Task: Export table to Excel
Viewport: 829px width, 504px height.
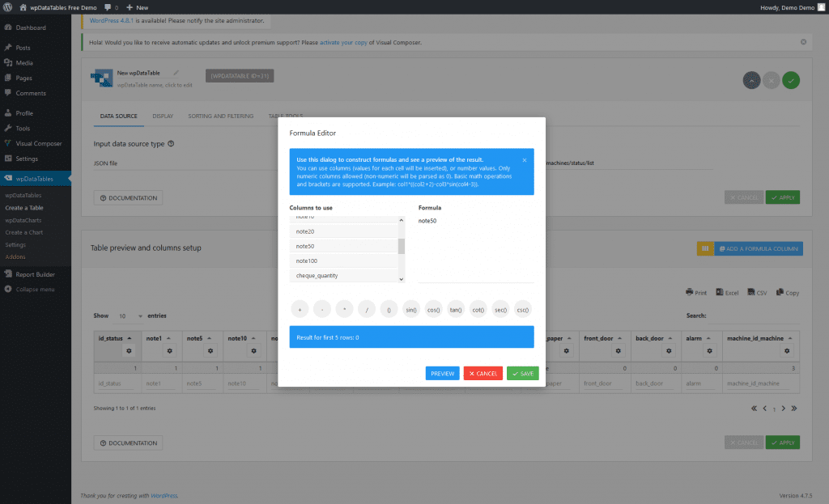Action: pyautogui.click(x=728, y=293)
